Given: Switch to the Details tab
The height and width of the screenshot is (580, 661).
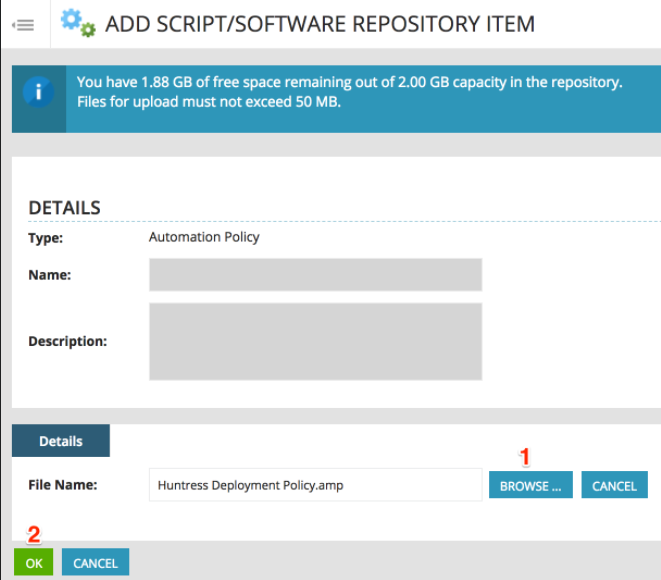Looking at the screenshot, I should (x=61, y=441).
